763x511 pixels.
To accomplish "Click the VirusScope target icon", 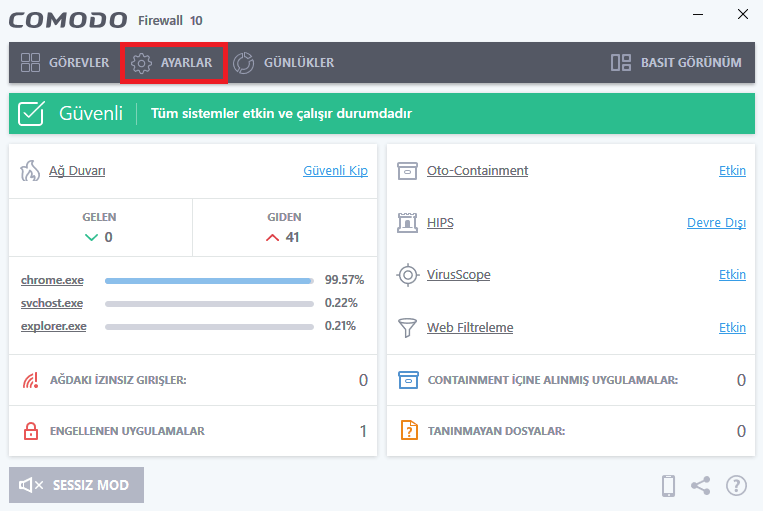I will tap(408, 275).
